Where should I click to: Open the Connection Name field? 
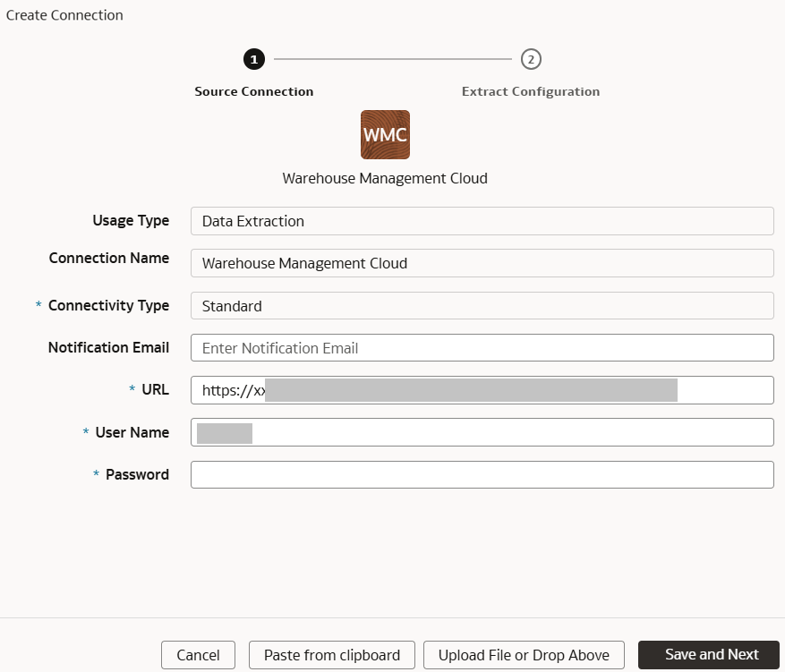point(482,262)
